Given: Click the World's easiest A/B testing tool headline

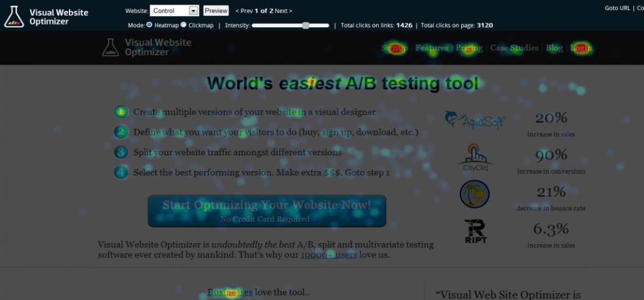Looking at the screenshot, I should pos(343,84).
